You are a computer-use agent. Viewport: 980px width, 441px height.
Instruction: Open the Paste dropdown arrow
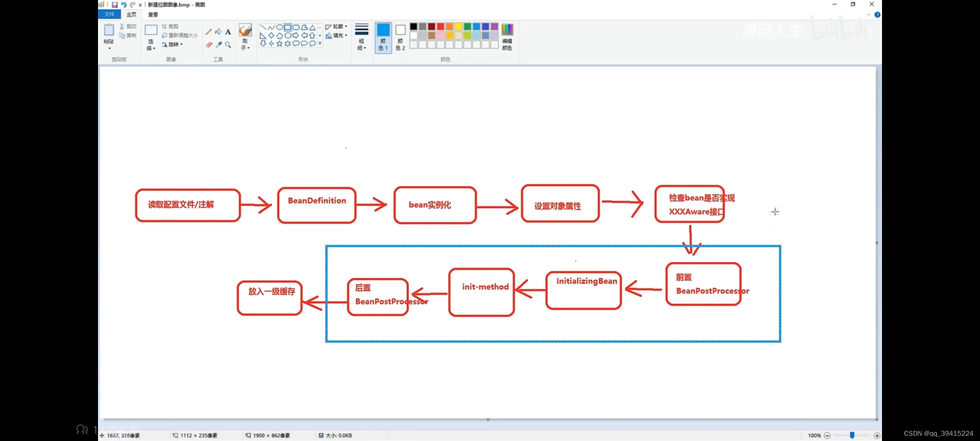(109, 49)
